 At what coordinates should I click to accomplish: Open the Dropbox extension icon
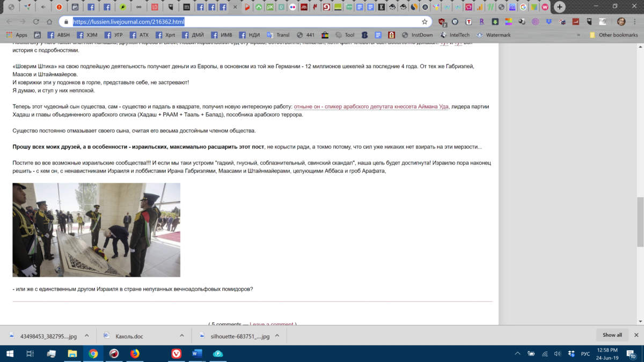click(548, 22)
